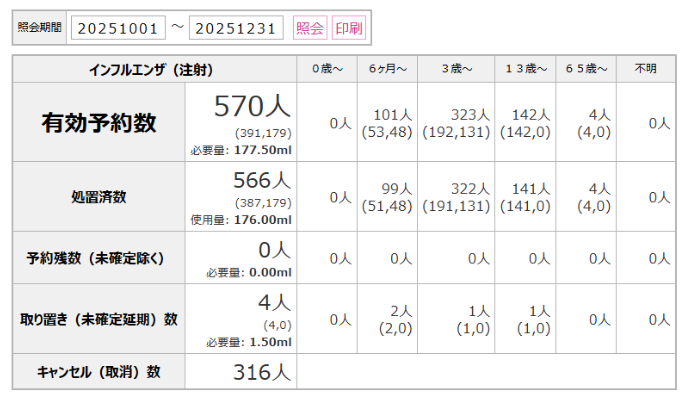Click the 4人 total in 取り置き row
Screen dimensions: 688x397
[275, 303]
